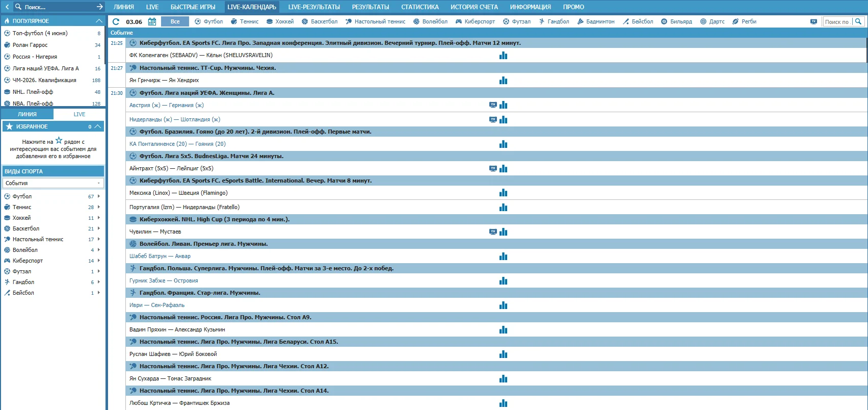
Task: Expand the Теннис sidebar category arrow
Action: point(99,207)
